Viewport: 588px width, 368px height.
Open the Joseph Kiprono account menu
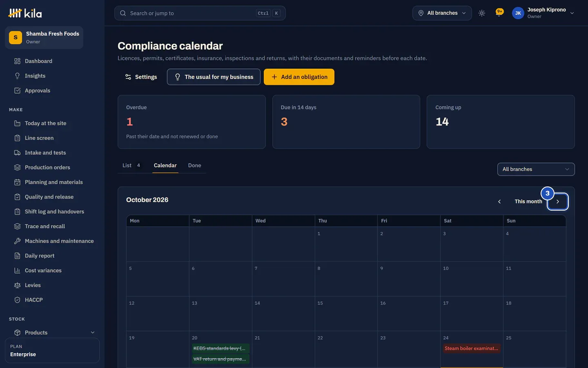click(x=543, y=13)
